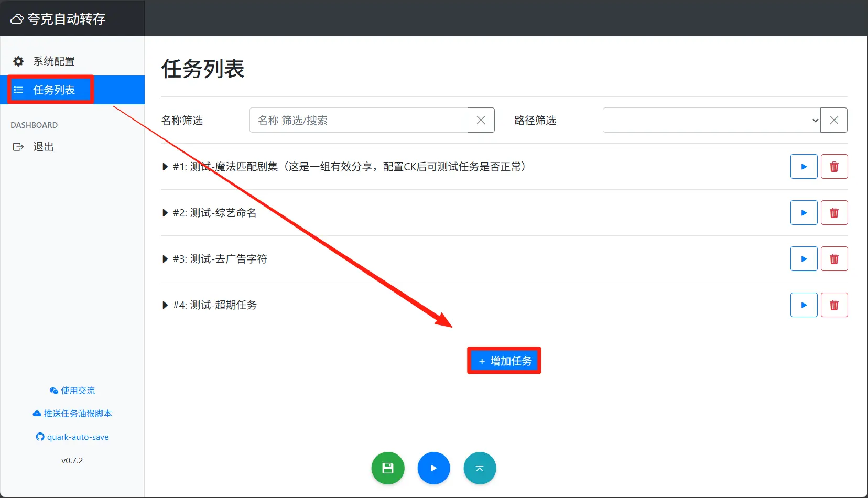Image resolution: width=868 pixels, height=498 pixels.
Task: Clear the 路径筛选 selection with X button
Action: tap(833, 120)
